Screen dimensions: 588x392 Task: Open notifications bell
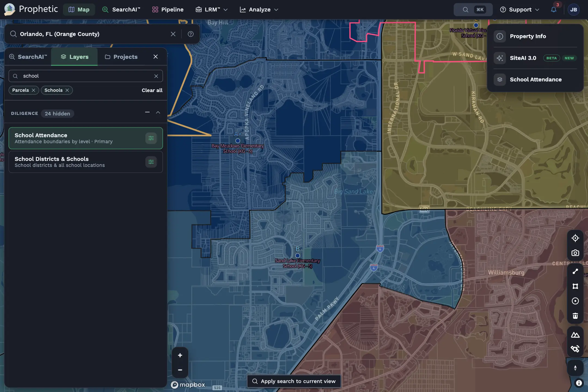click(554, 10)
